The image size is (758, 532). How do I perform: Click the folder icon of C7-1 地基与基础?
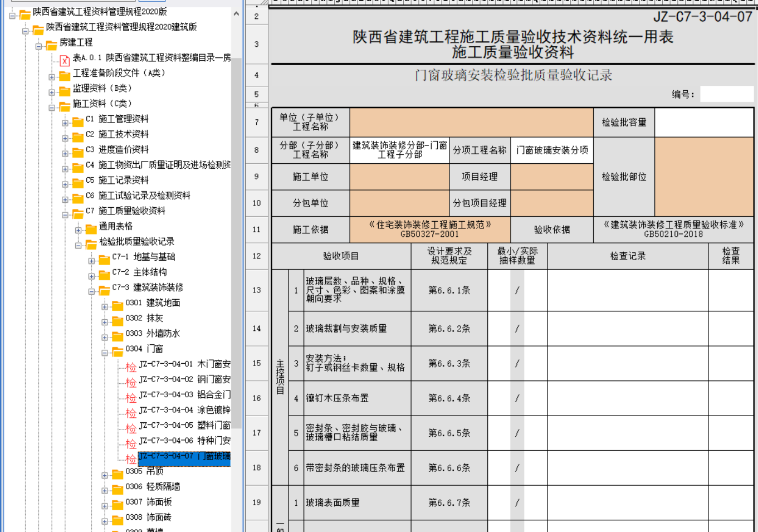[x=104, y=259]
